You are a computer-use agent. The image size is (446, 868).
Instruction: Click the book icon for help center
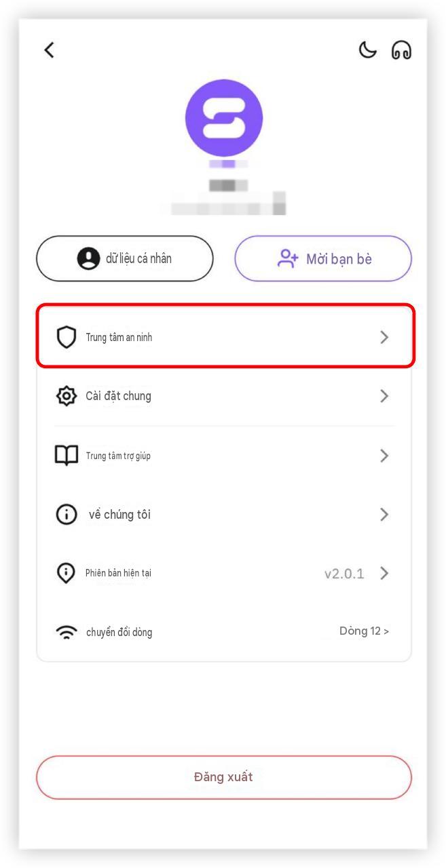(x=66, y=455)
